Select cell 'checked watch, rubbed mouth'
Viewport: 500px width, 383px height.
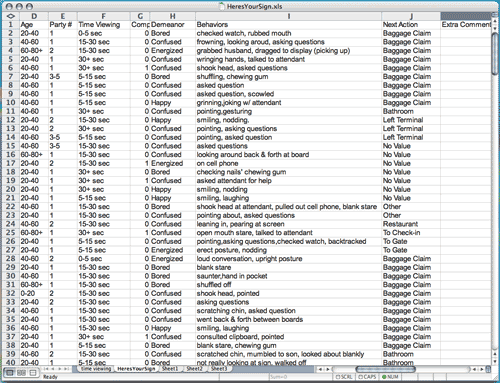pos(289,33)
